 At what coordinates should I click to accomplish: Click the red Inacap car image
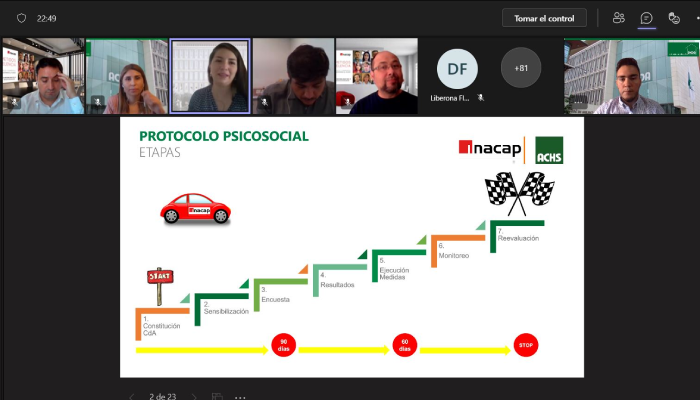[196, 209]
